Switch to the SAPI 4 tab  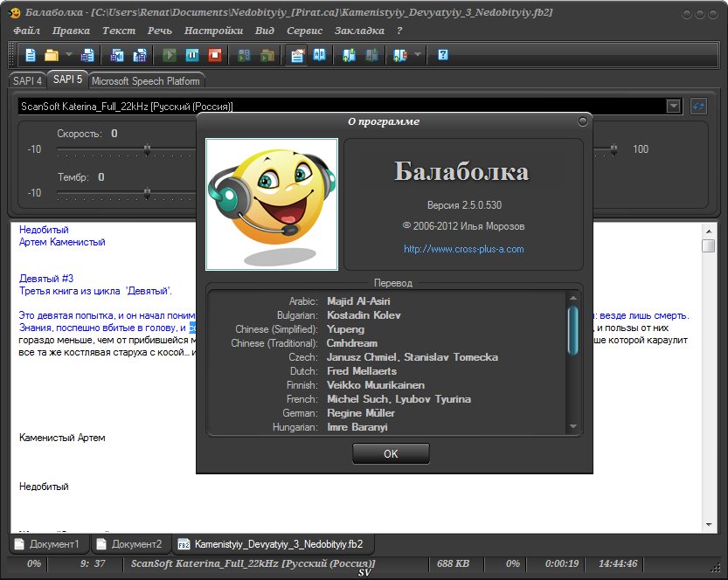click(27, 80)
